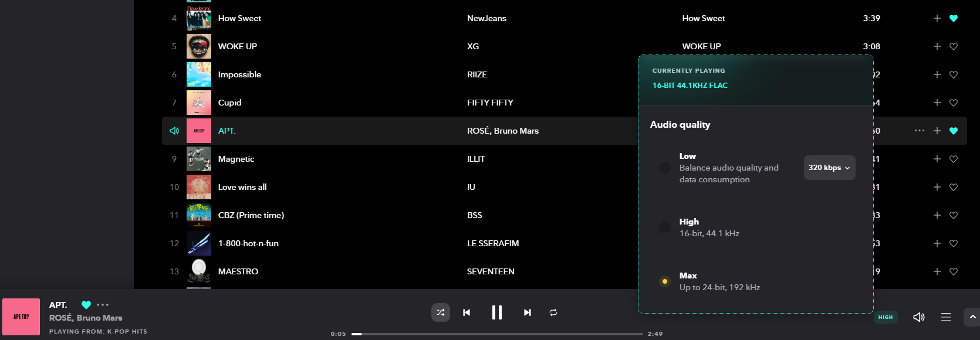Open artist SEVENTEEN
The width and height of the screenshot is (980, 340).
(x=491, y=271)
